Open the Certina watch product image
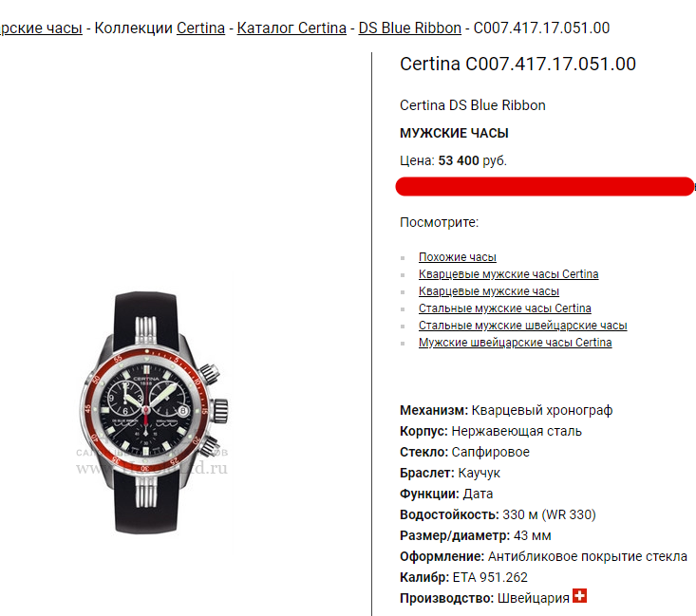Viewport: 696px width, 616px height. coord(152,413)
